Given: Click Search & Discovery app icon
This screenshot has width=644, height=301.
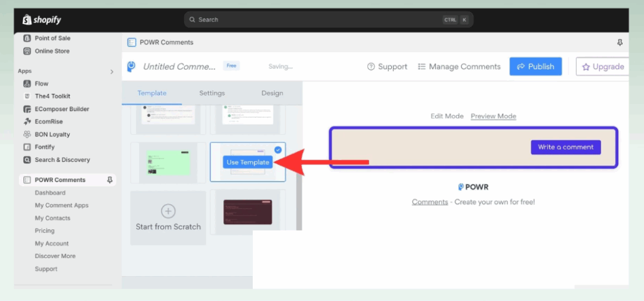Looking at the screenshot, I should point(27,159).
